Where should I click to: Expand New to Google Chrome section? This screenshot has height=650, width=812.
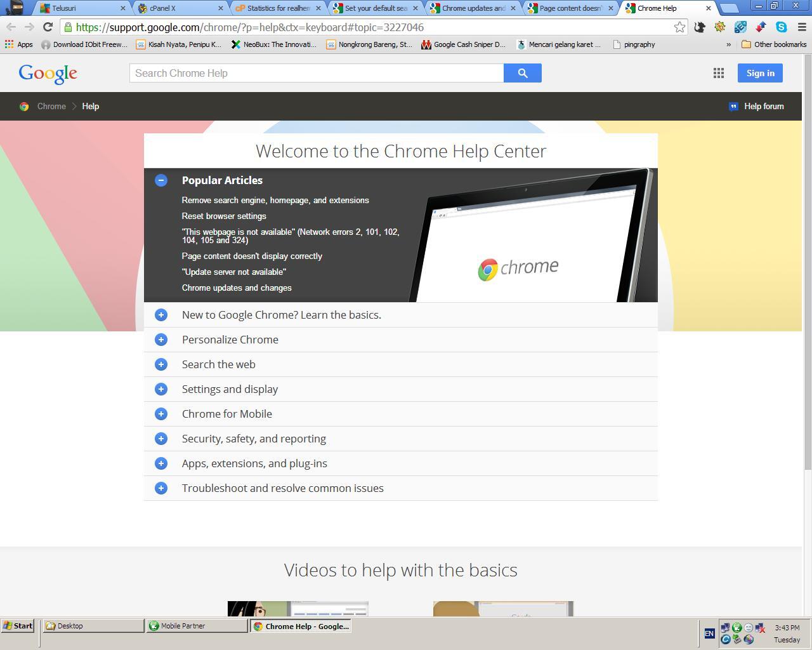(x=161, y=315)
